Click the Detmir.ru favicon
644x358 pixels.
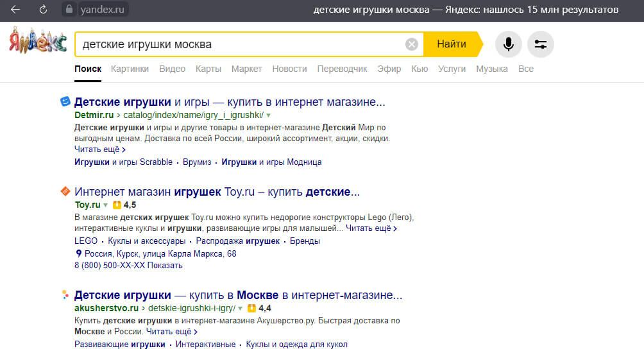tap(65, 101)
